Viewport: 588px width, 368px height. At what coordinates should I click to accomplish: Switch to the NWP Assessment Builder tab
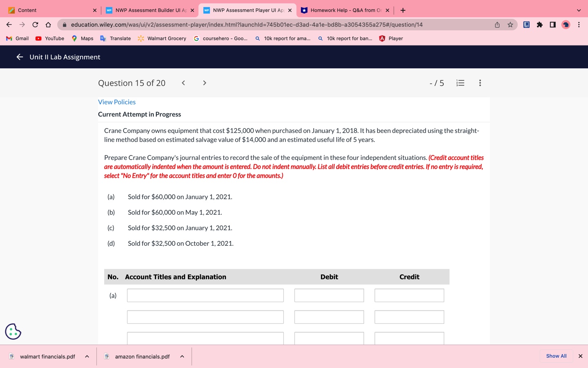coord(149,10)
